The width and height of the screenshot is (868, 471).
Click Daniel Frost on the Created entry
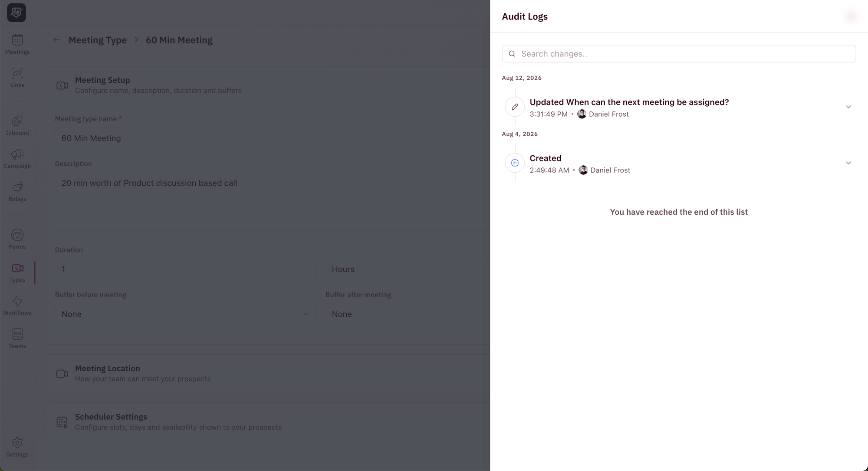coord(610,170)
